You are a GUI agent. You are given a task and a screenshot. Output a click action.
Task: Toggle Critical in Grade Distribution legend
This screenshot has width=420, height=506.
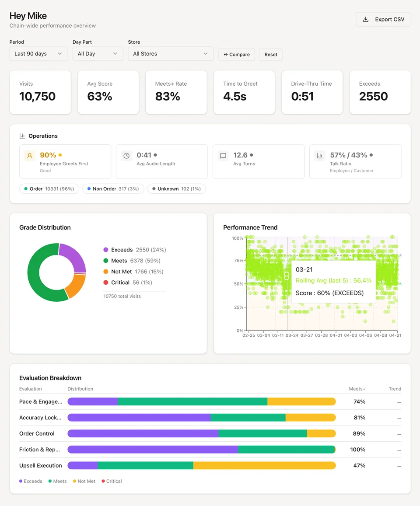(x=127, y=283)
